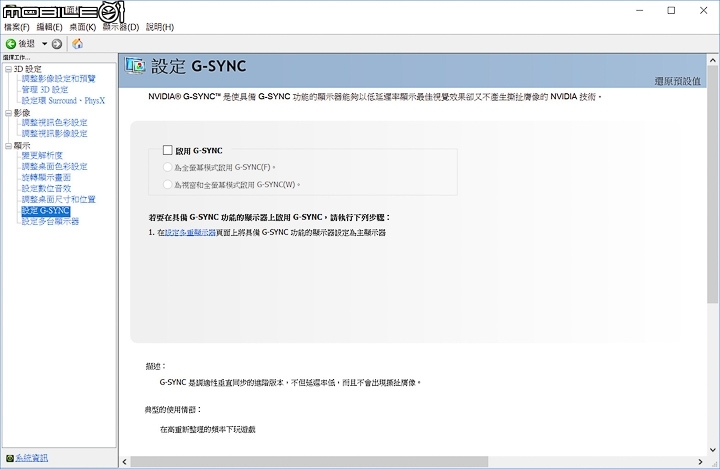The width and height of the screenshot is (720, 469).
Task: Maximize the NVIDIA control panel window
Action: (x=671, y=10)
